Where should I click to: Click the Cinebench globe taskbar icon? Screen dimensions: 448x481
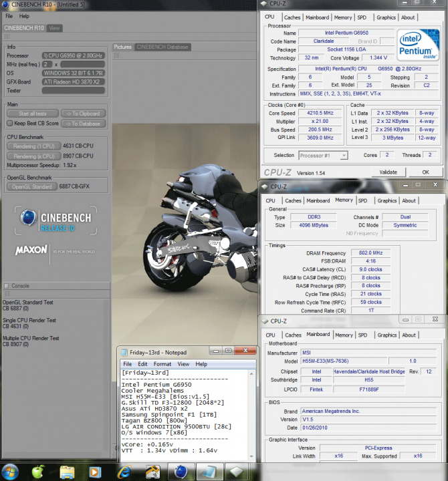181,472
